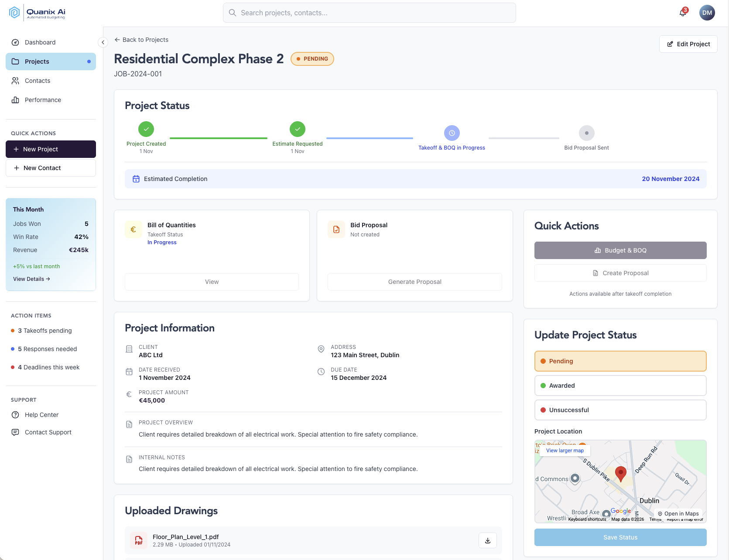
Task: Open View larger map link
Action: (x=565, y=451)
